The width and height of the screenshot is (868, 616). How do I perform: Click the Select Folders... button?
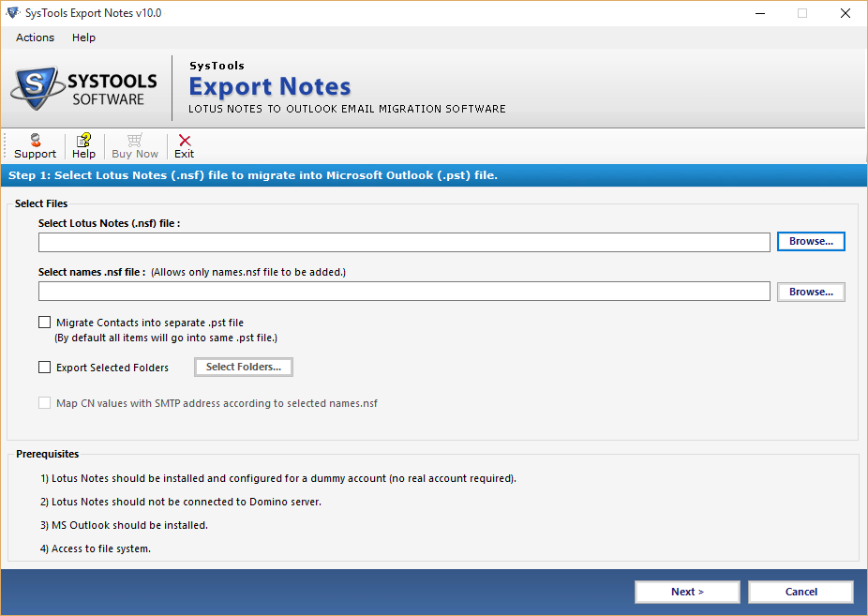244,368
